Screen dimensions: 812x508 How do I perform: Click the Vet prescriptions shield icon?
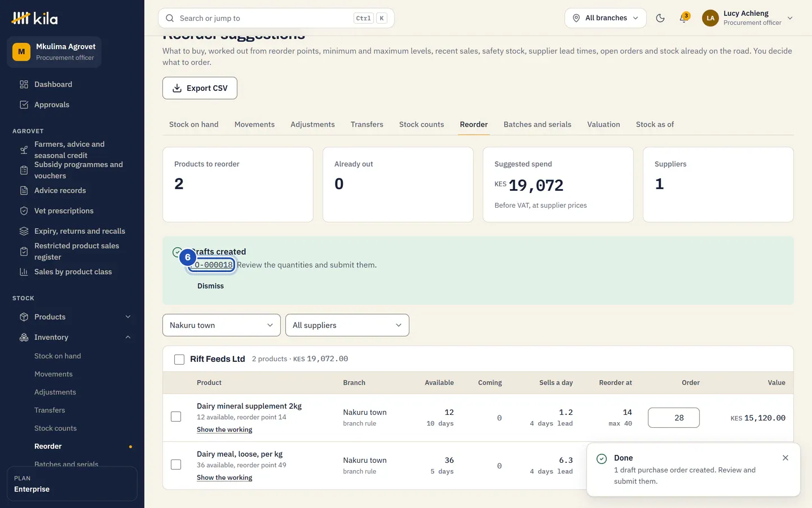click(24, 211)
